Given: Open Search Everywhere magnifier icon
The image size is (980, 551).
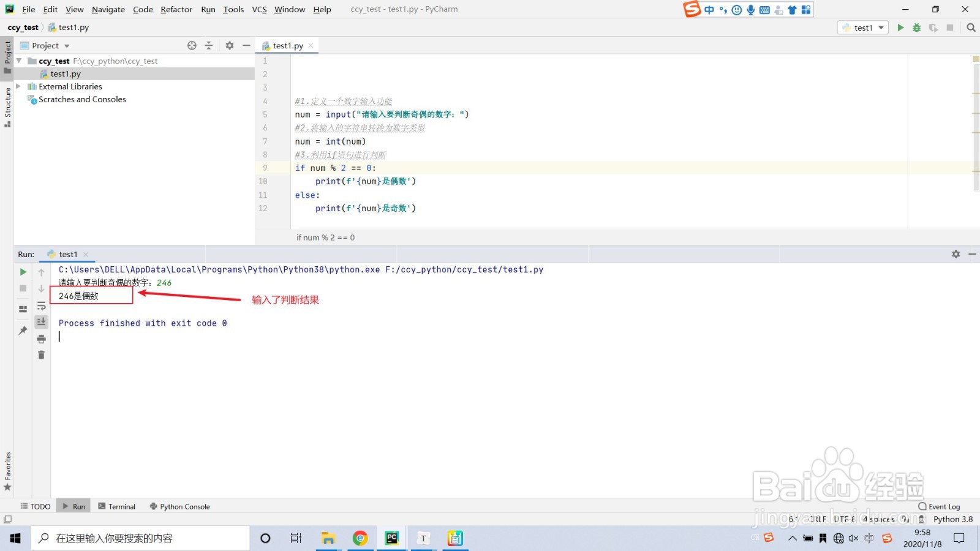Looking at the screenshot, I should (x=971, y=28).
